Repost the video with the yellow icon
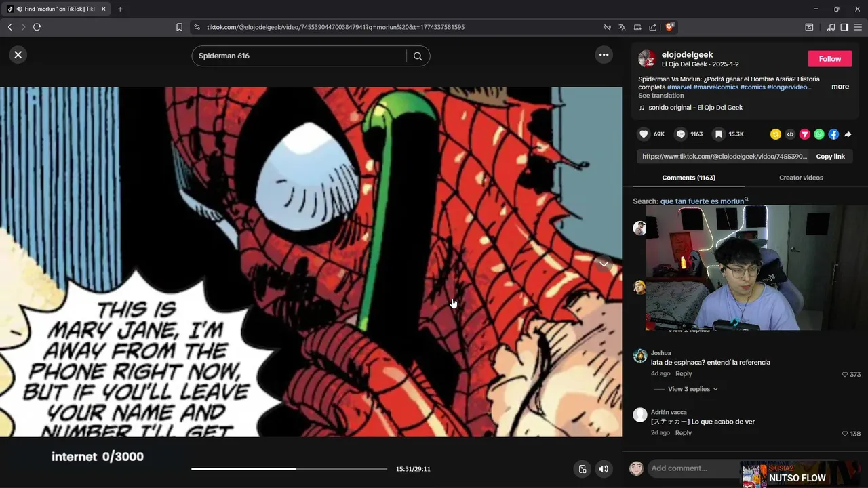Screen dimensions: 868x488 pos(775,134)
